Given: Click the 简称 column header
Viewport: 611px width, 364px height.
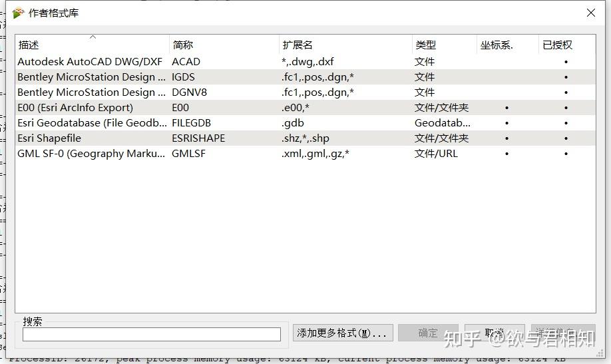Looking at the screenshot, I should click(224, 45).
